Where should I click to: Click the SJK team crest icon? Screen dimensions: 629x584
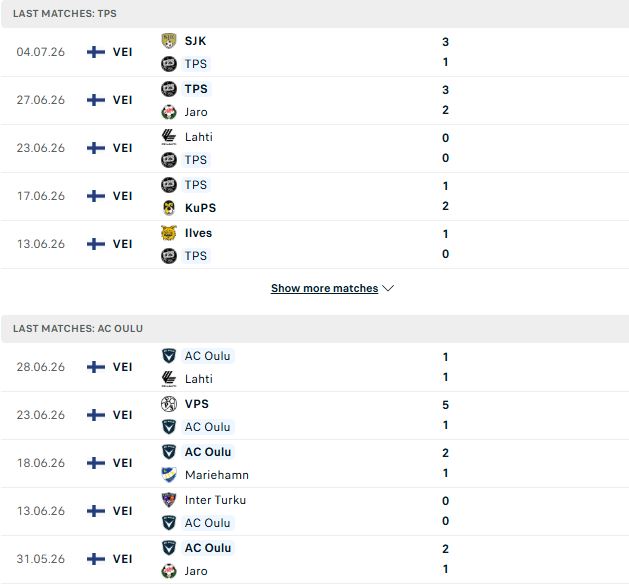pos(168,41)
